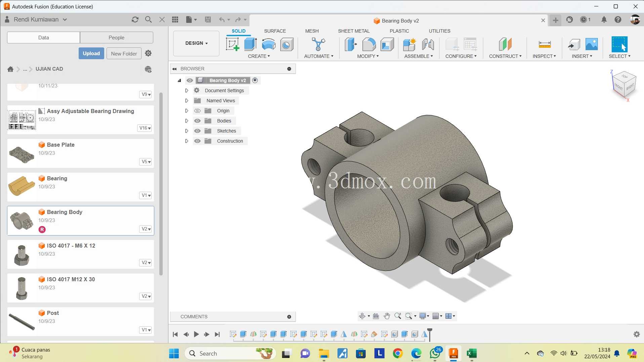Open Google Chrome from taskbar
The width and height of the screenshot is (644, 362).
pos(398,353)
